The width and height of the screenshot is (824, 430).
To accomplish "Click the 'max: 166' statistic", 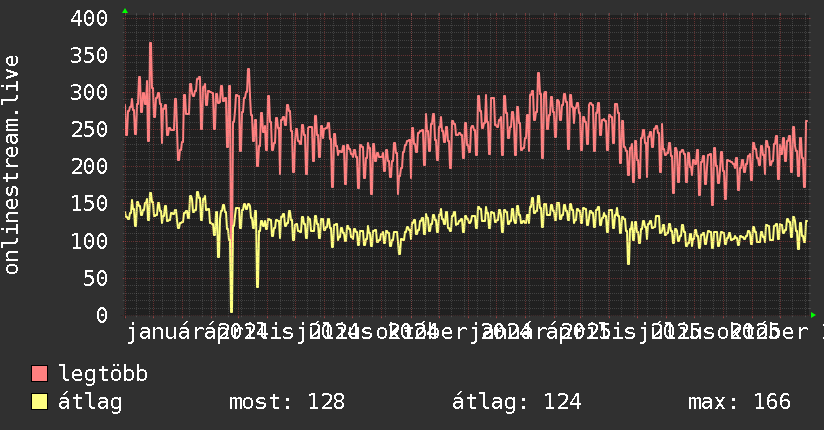I will (739, 402).
